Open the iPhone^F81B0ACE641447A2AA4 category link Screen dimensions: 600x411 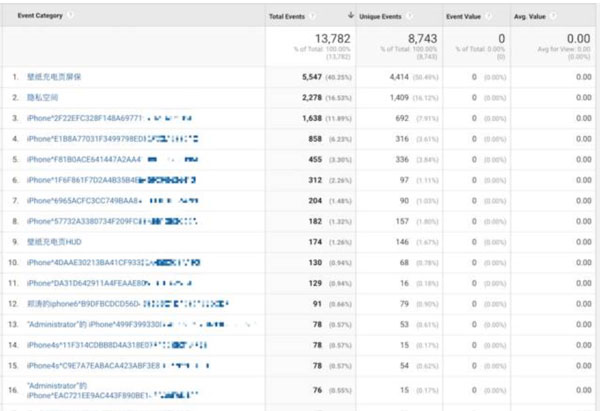(x=84, y=159)
